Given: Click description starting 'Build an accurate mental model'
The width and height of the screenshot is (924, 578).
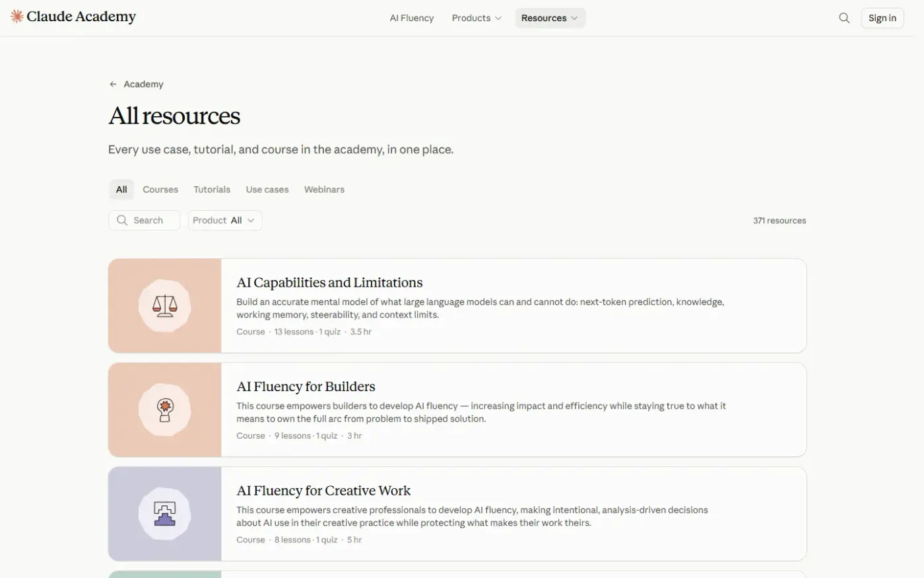Looking at the screenshot, I should (480, 308).
